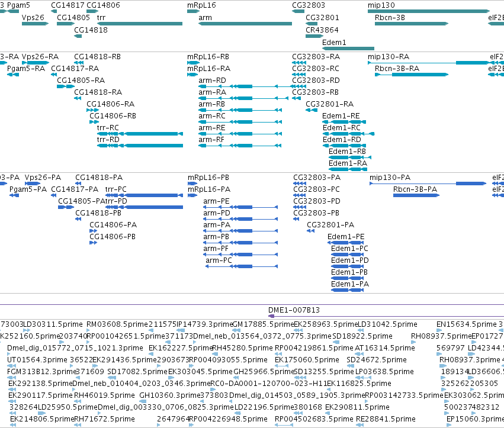504x428 pixels.
Task: Click the CG32803-PD protein label
Action: [x=317, y=201]
